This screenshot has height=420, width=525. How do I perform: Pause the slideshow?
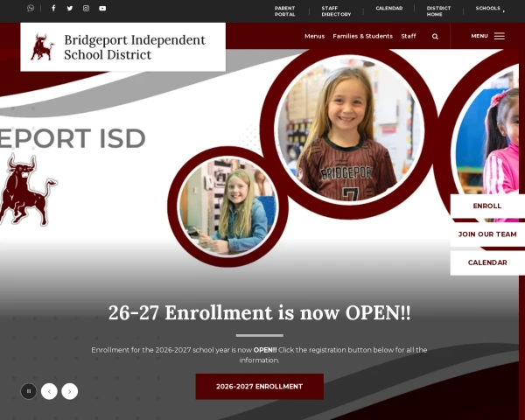pyautogui.click(x=29, y=391)
